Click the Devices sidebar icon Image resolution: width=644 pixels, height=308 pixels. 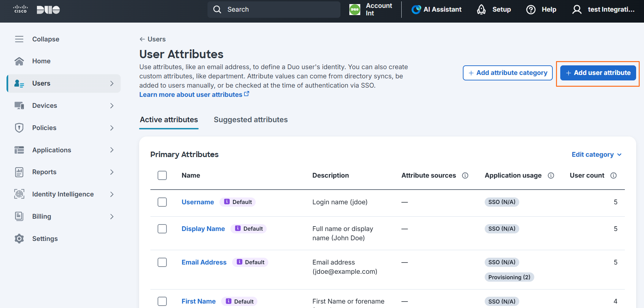click(19, 105)
